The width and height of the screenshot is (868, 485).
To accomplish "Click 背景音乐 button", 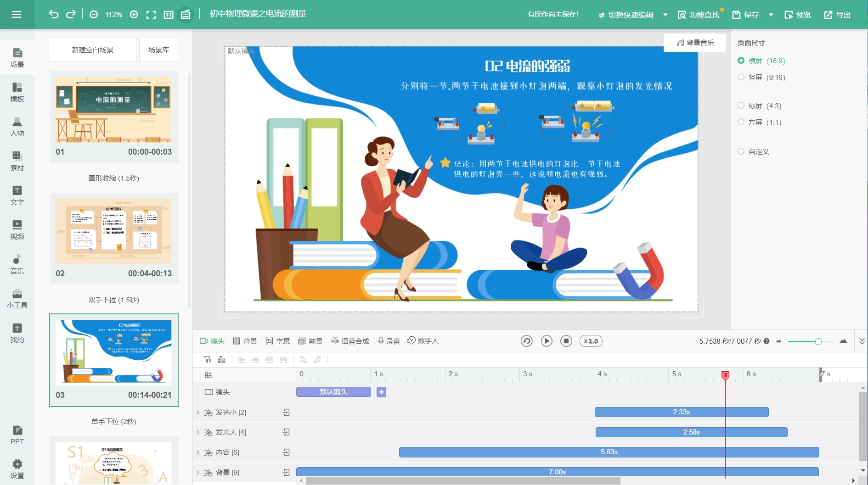I will click(x=695, y=43).
